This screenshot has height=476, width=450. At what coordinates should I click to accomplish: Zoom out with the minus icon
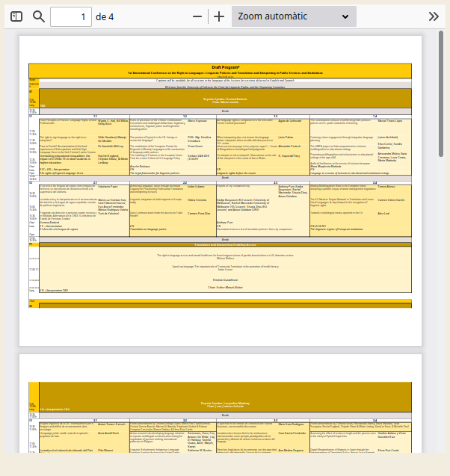point(197,16)
